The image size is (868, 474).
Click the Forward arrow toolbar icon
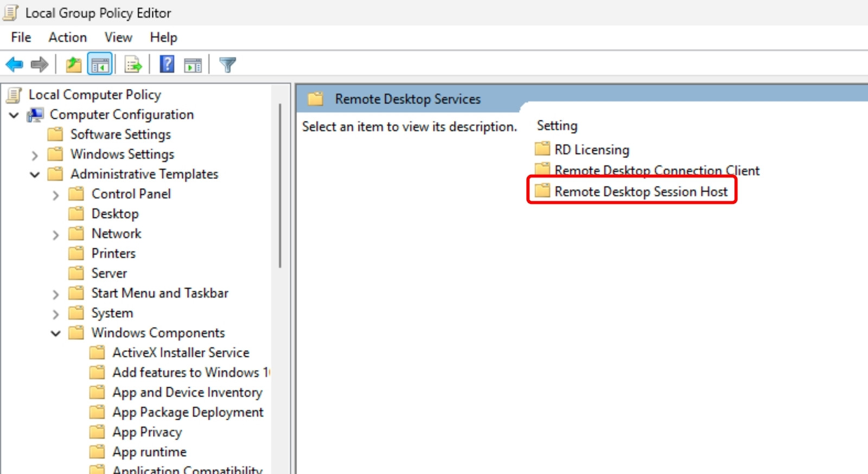click(40, 65)
